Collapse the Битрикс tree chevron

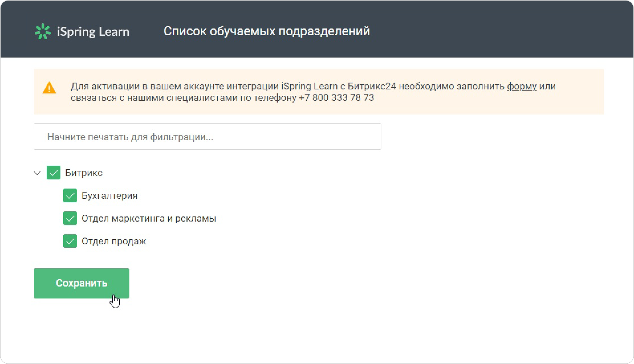(x=37, y=173)
